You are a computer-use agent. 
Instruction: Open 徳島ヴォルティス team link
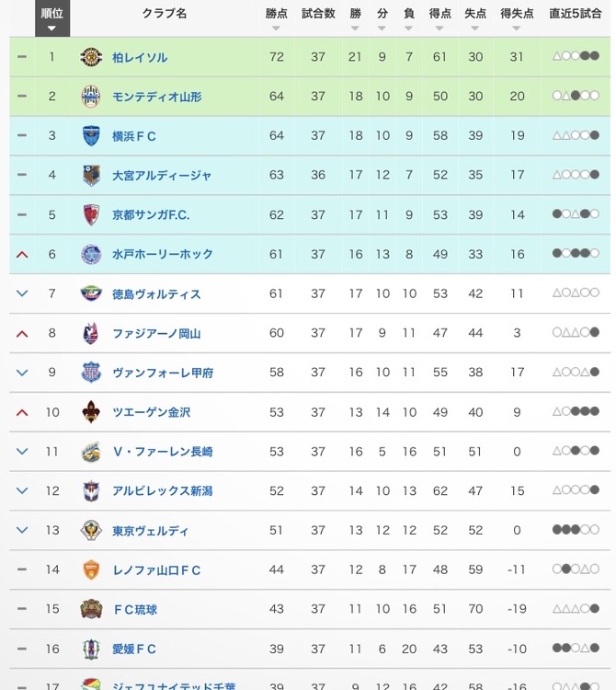pos(156,294)
